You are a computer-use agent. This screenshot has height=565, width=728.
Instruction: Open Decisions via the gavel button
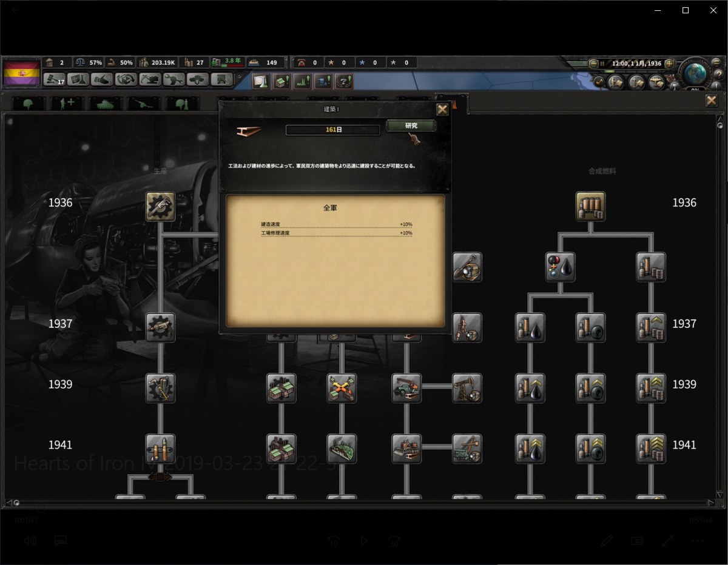point(54,79)
